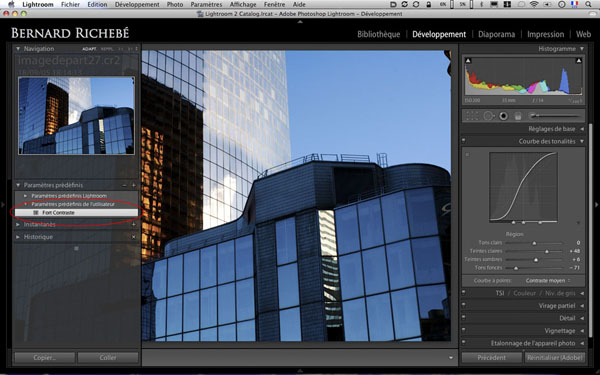Open the Apple menu

click(11, 4)
